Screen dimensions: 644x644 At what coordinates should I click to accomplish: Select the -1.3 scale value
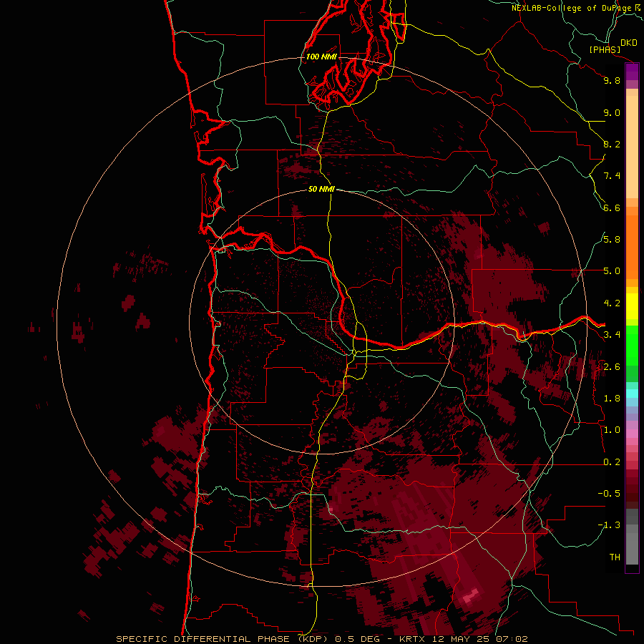[x=609, y=525]
